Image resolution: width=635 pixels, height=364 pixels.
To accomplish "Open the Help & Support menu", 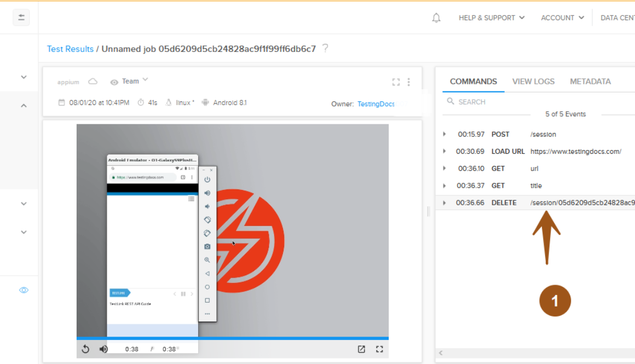I will (492, 18).
